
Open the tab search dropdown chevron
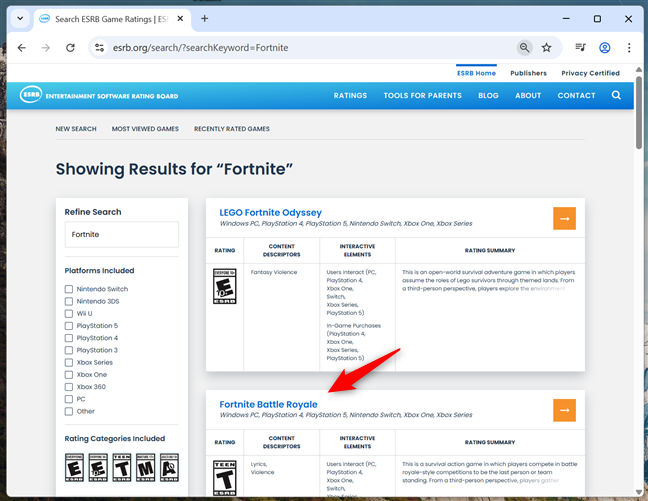coord(20,19)
